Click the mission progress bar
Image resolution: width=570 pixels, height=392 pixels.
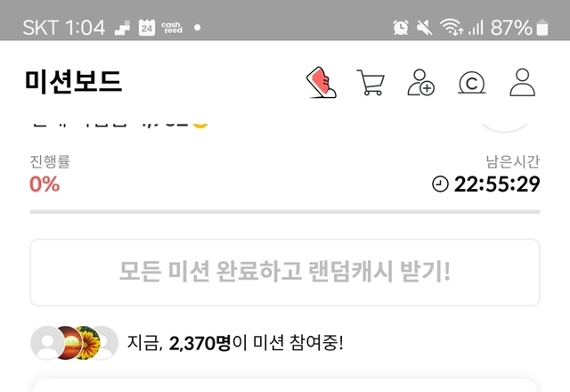[285, 212]
